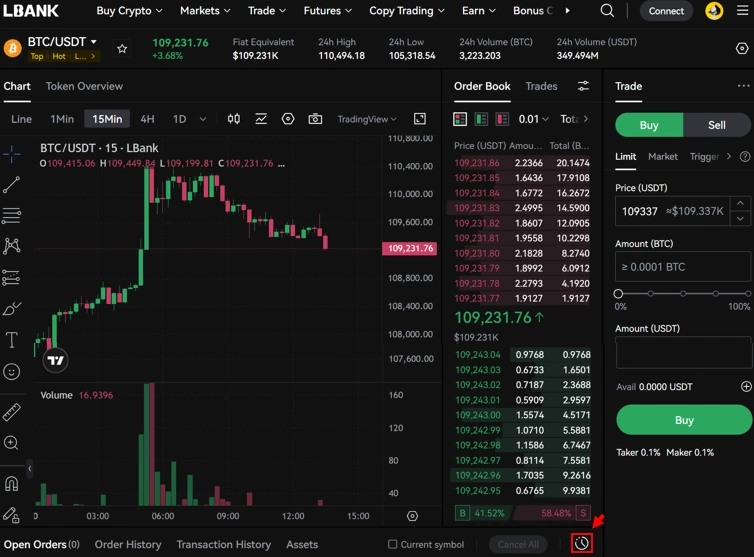Open the Transaction History tab
This screenshot has width=754, height=557.
tap(224, 544)
